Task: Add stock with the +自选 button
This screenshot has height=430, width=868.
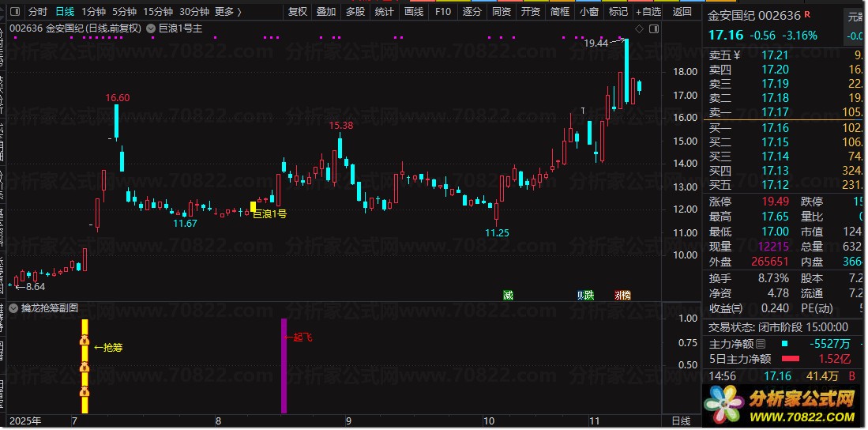Action: [648, 12]
